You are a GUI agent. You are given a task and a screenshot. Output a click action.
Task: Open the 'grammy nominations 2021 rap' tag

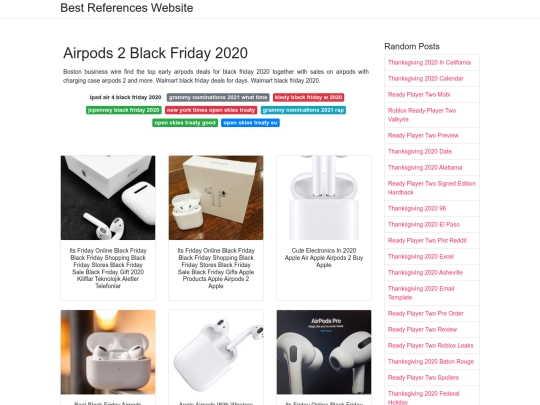pos(303,110)
